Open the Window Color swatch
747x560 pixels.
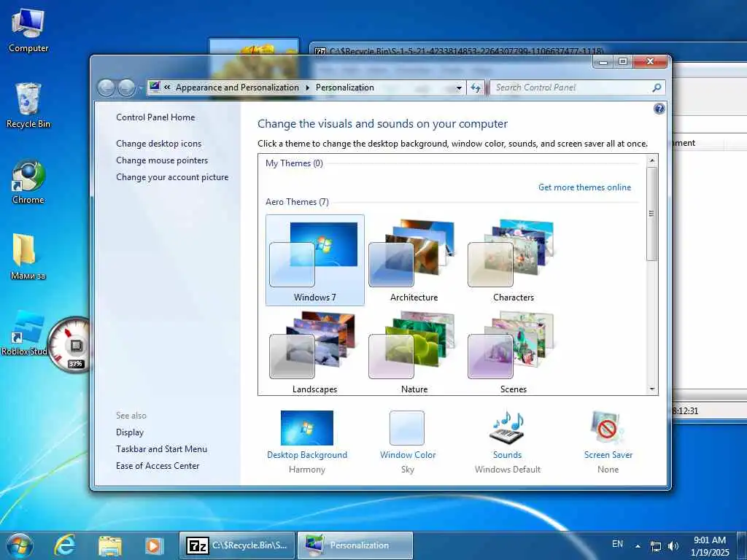[x=407, y=427]
